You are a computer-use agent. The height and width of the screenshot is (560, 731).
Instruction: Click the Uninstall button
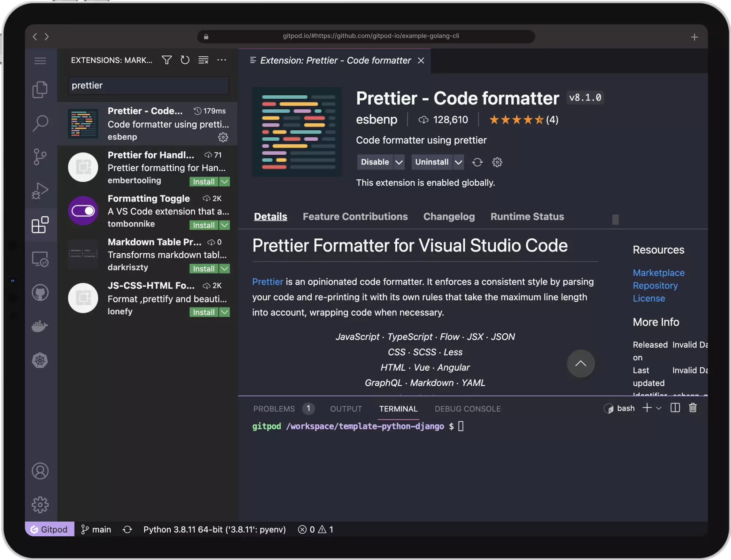coord(432,162)
